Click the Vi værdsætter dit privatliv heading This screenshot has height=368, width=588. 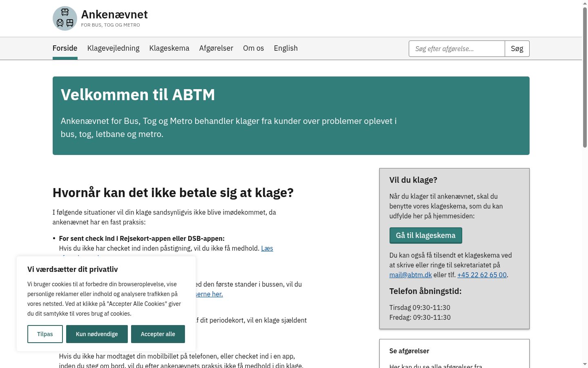point(73,269)
